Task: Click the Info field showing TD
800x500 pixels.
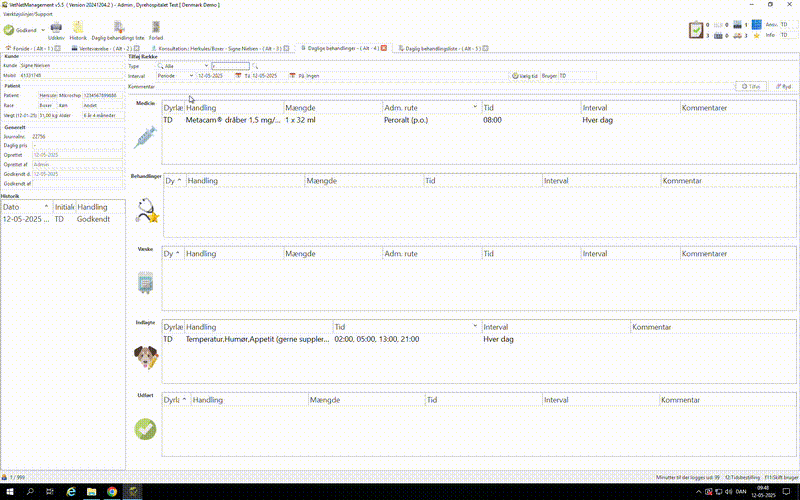Action: point(788,35)
